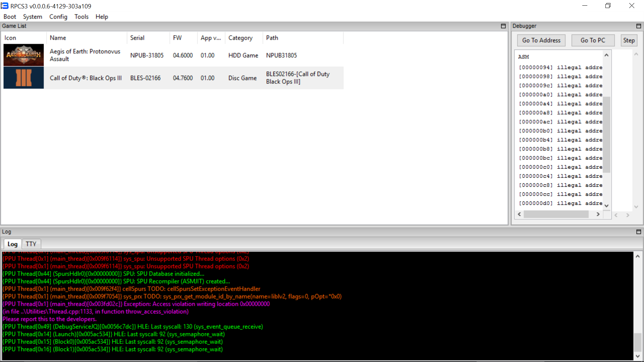
Task: Click the NPUB31805 path cell
Action: [x=281, y=55]
